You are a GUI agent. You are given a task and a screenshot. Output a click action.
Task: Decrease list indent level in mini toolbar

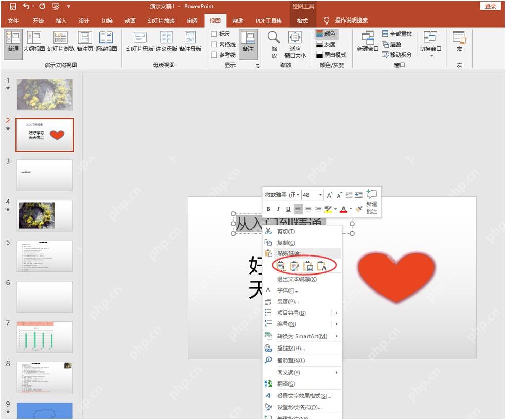349,195
